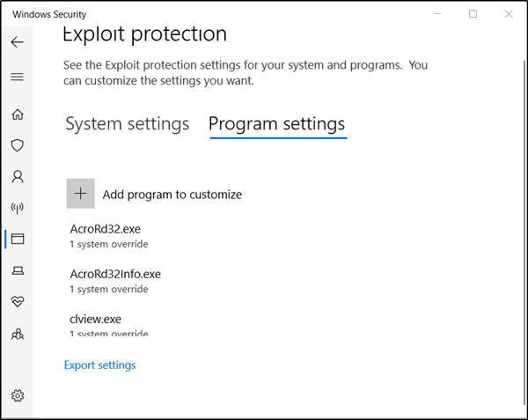Open Device security laptop icon

17,270
